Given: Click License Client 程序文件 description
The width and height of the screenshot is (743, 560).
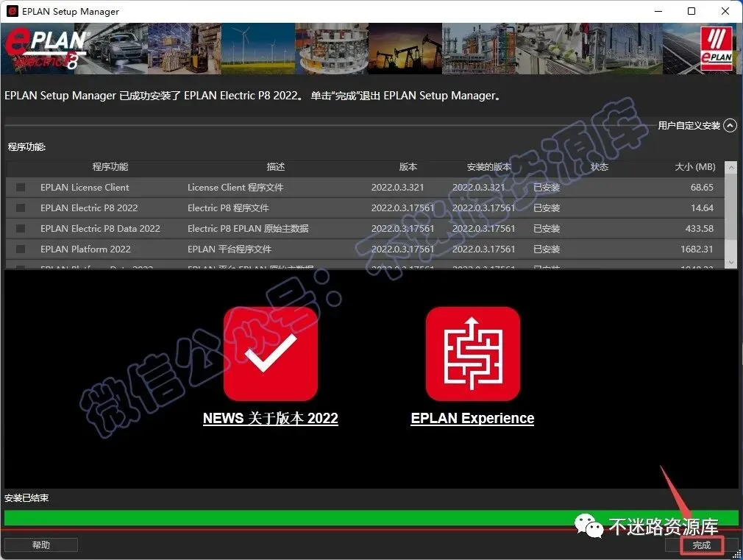Looking at the screenshot, I should tap(235, 188).
